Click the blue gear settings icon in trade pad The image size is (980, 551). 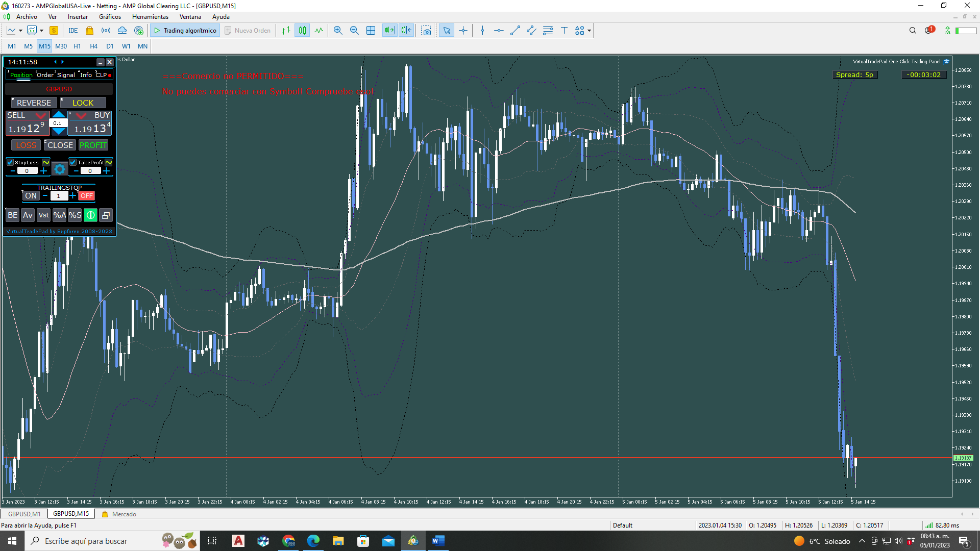point(60,169)
